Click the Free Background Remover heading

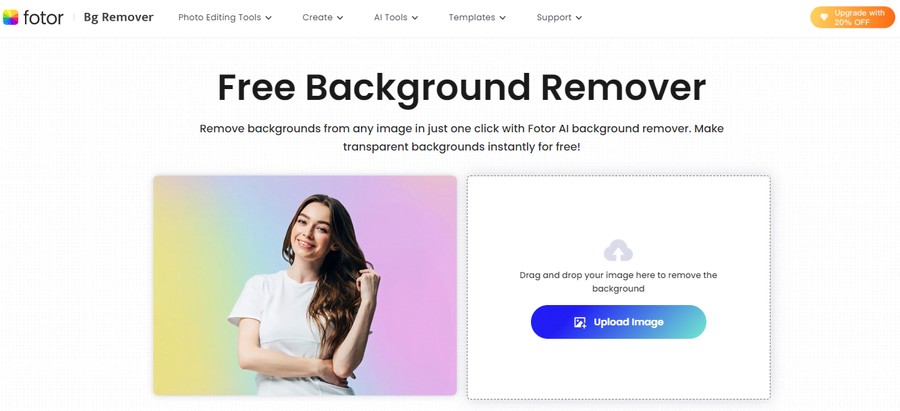[x=461, y=88]
